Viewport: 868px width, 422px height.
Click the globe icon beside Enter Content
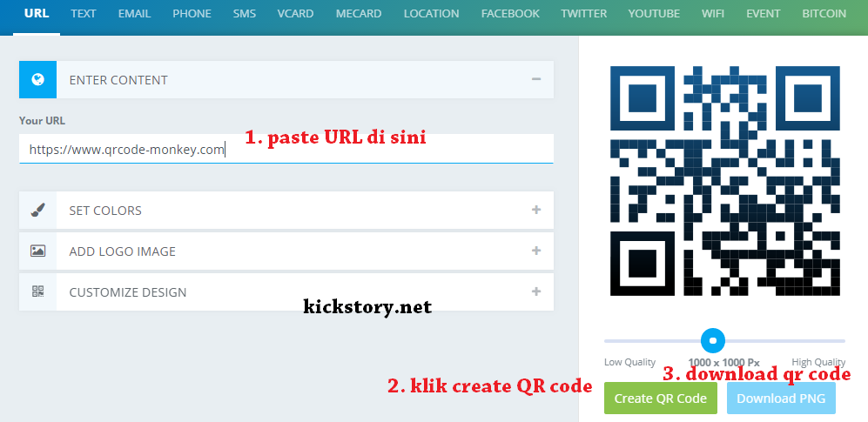click(37, 80)
